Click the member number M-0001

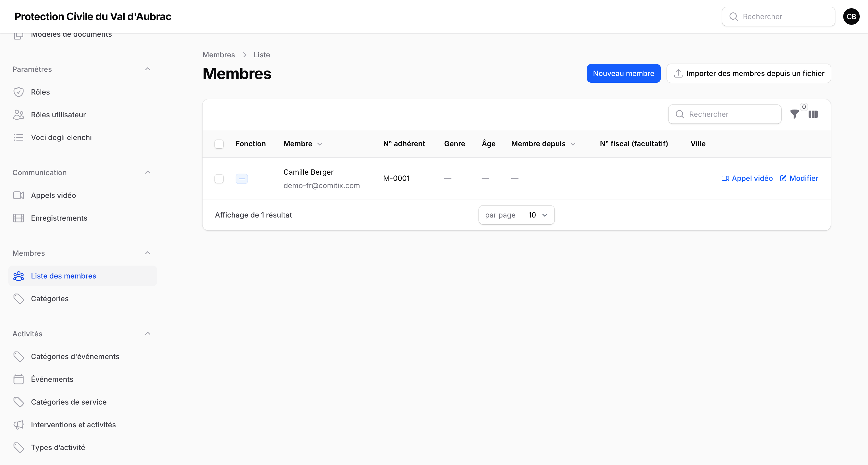click(396, 179)
